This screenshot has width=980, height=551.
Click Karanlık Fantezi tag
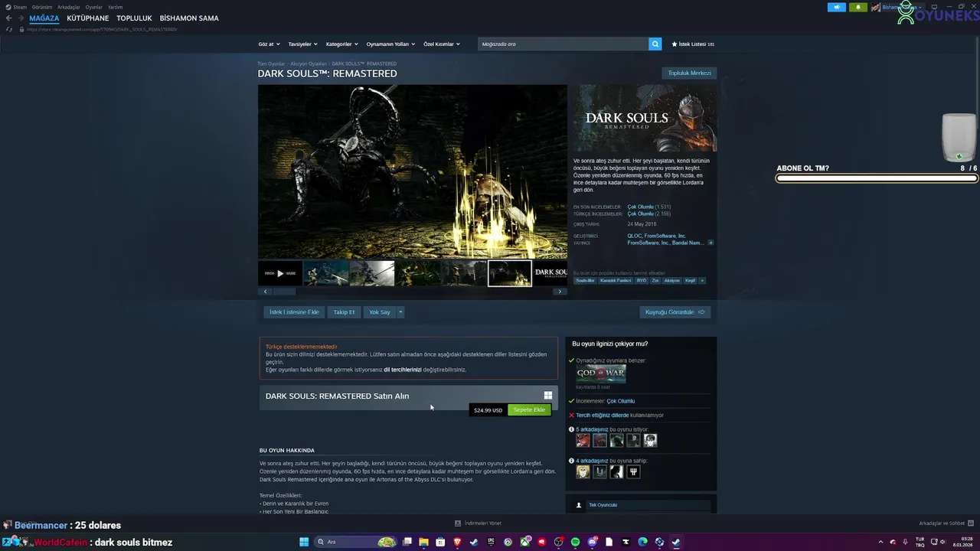click(616, 281)
